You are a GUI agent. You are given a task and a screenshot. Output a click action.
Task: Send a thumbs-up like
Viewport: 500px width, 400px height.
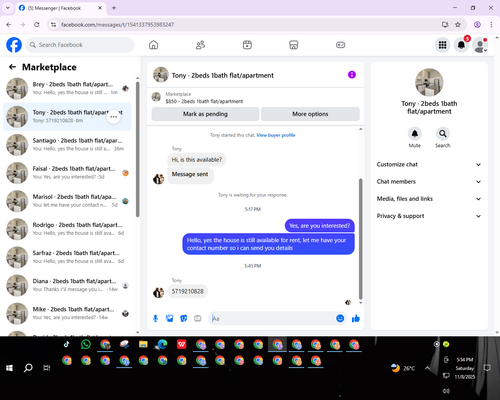coord(356,318)
